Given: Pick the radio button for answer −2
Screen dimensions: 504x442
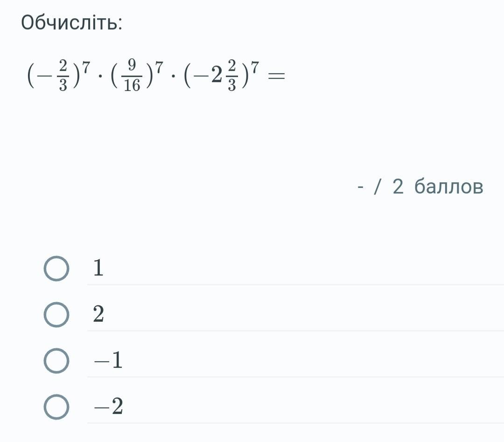Looking at the screenshot, I should 56,407.
